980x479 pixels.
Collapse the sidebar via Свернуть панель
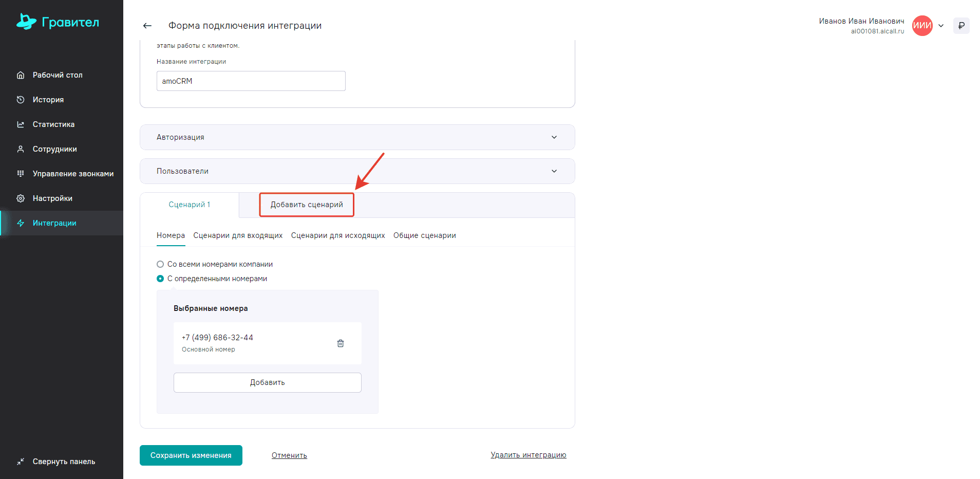point(64,462)
